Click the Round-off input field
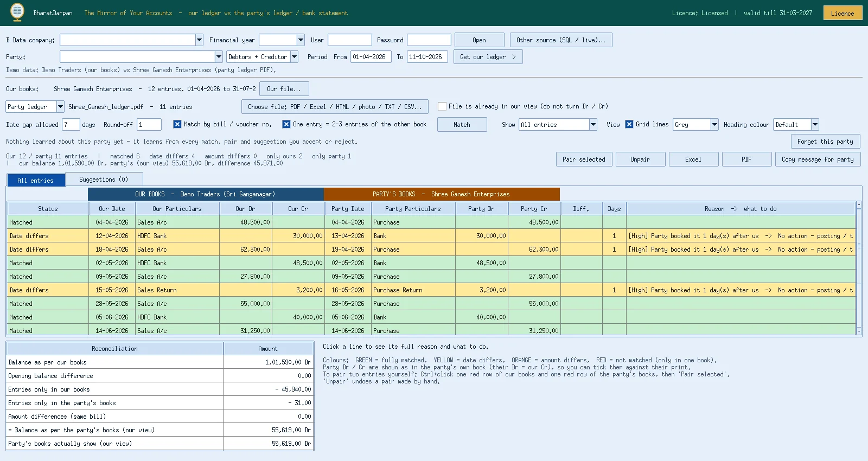Screen dimensions: 868x461 149,125
